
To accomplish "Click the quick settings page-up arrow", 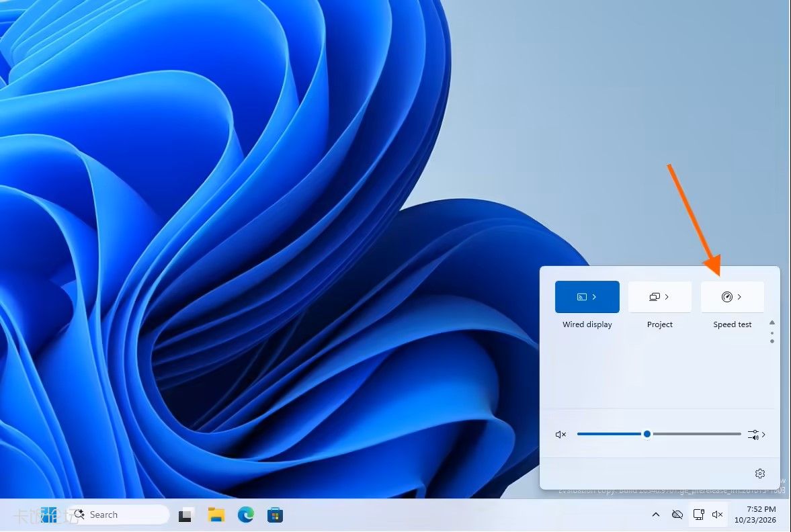I will coord(772,322).
